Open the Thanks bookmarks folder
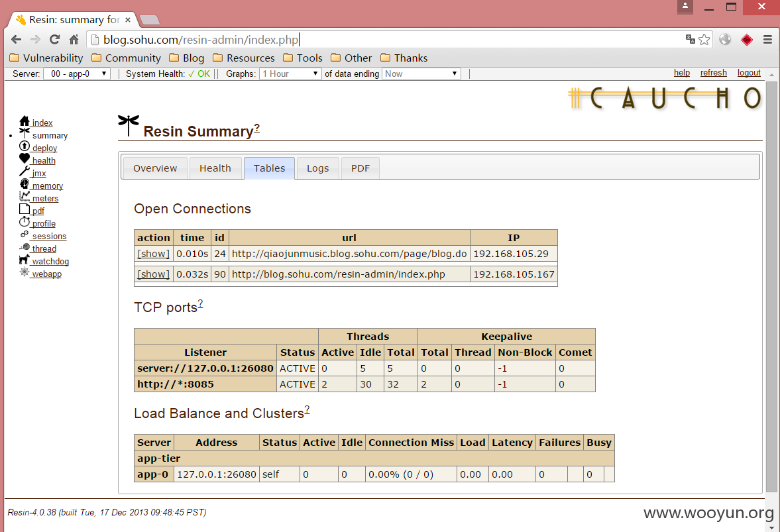 click(404, 58)
